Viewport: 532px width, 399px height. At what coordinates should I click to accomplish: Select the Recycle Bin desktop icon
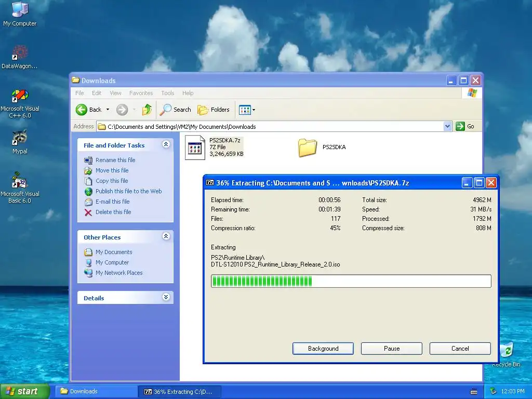coord(507,354)
